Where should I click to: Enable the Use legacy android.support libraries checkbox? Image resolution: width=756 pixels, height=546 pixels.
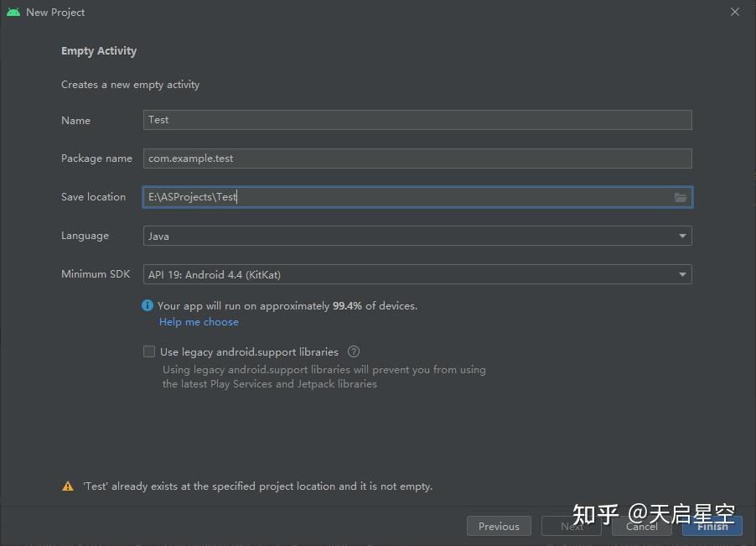click(x=149, y=351)
